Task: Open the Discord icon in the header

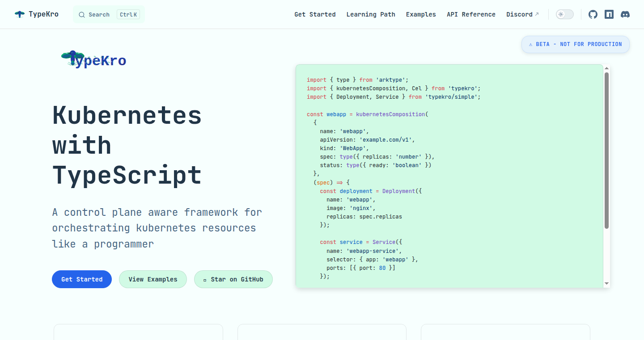Action: (x=625, y=14)
